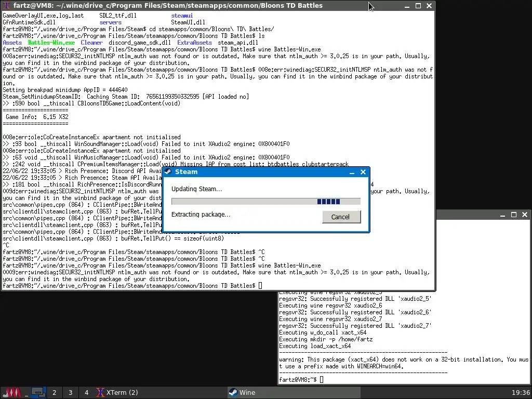Image resolution: width=532 pixels, height=399 pixels.
Task: Click 'Executing load_xact_x64' line in background terminal
Action: click(315, 346)
